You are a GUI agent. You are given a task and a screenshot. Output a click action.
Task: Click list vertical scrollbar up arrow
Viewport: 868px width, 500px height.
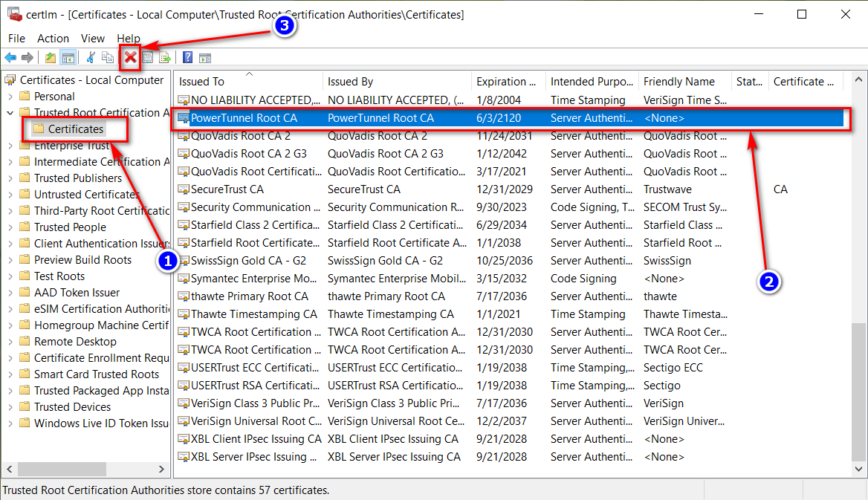click(x=858, y=79)
